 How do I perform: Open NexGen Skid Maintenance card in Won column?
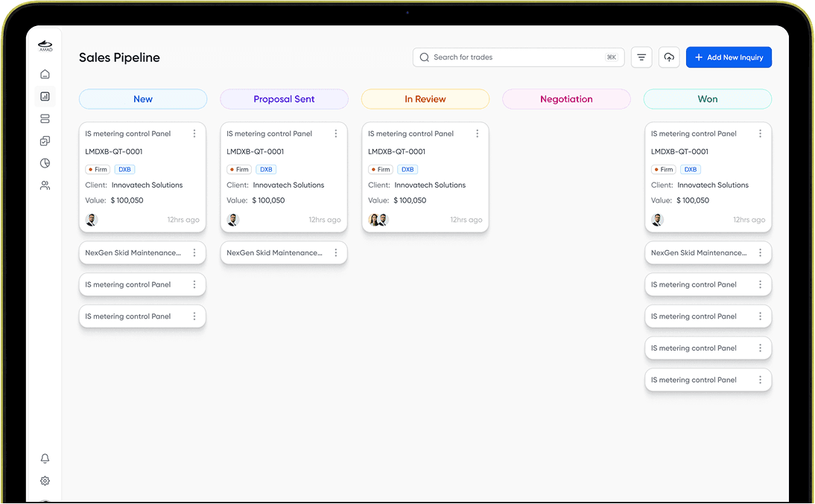[708, 252]
